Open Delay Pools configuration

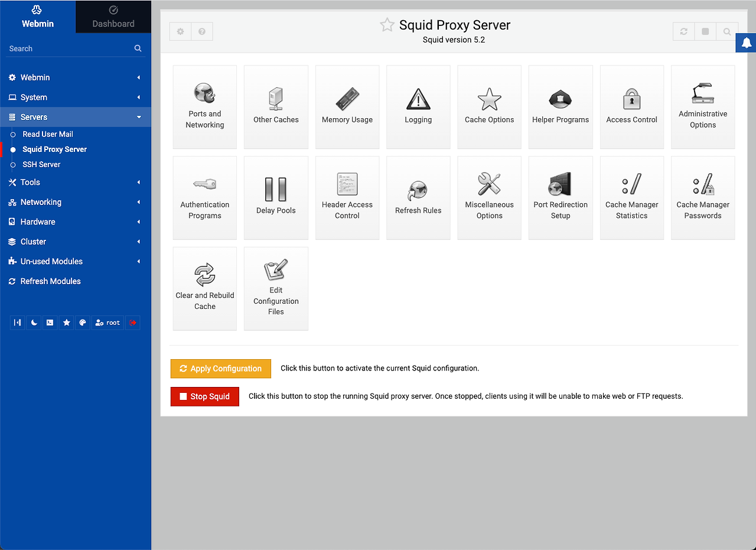(276, 198)
